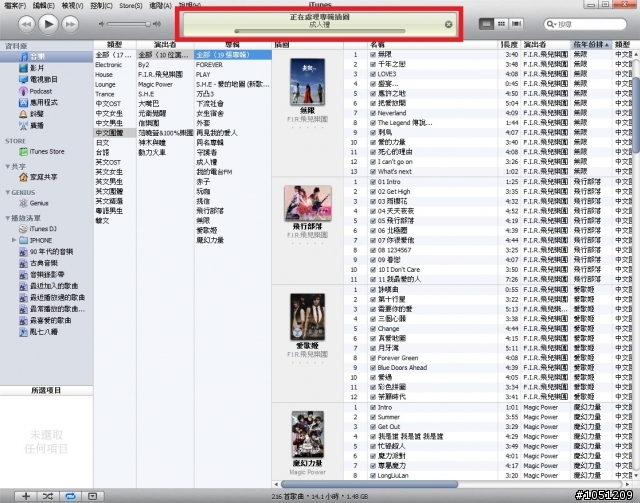Switch to grid view
This screenshot has height=503, width=640.
[x=501, y=24]
